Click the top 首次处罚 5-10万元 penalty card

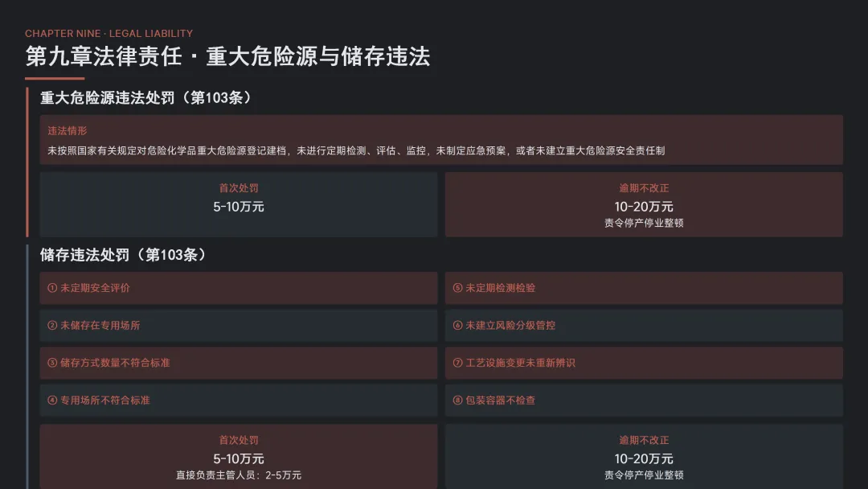point(238,204)
